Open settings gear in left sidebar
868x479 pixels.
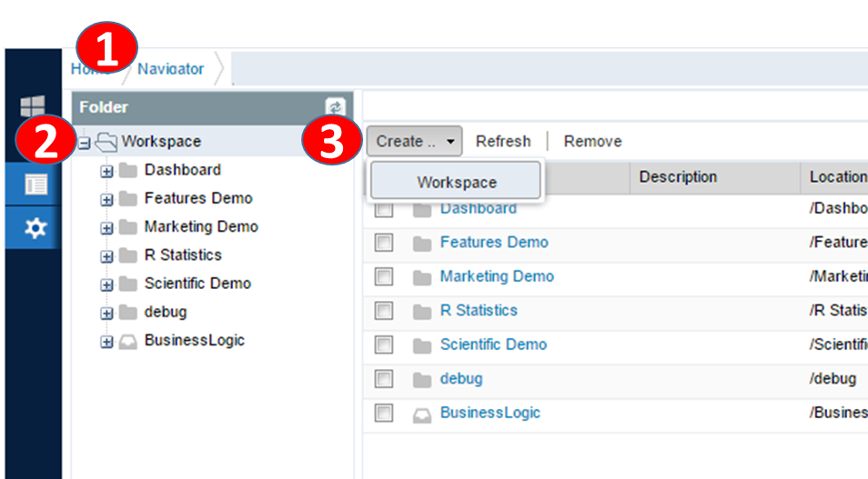point(35,228)
